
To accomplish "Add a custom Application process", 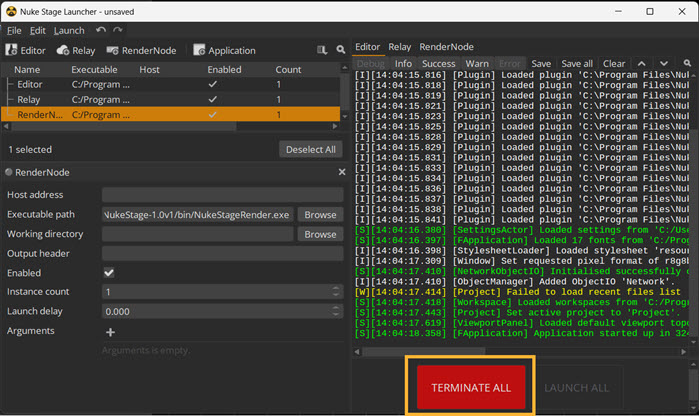I will click(x=224, y=50).
